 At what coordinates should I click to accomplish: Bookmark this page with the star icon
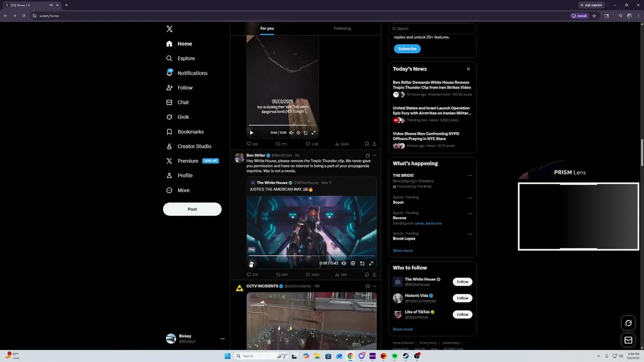click(x=594, y=16)
